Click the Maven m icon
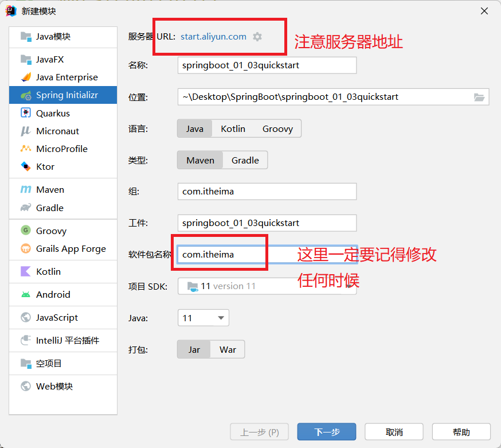 (x=26, y=190)
